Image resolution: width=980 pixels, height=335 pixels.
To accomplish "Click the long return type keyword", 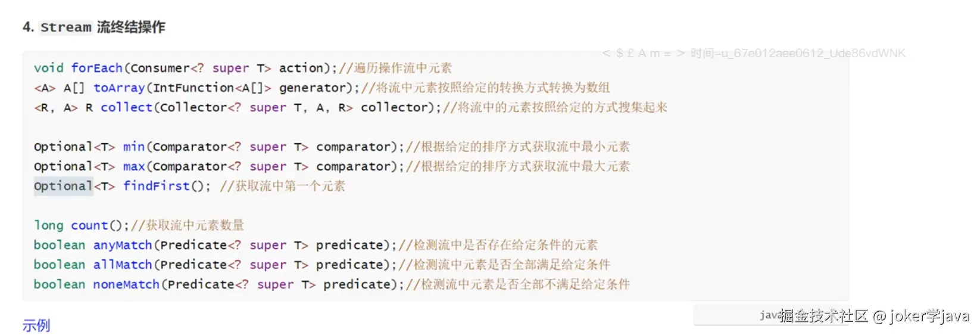I will click(48, 225).
